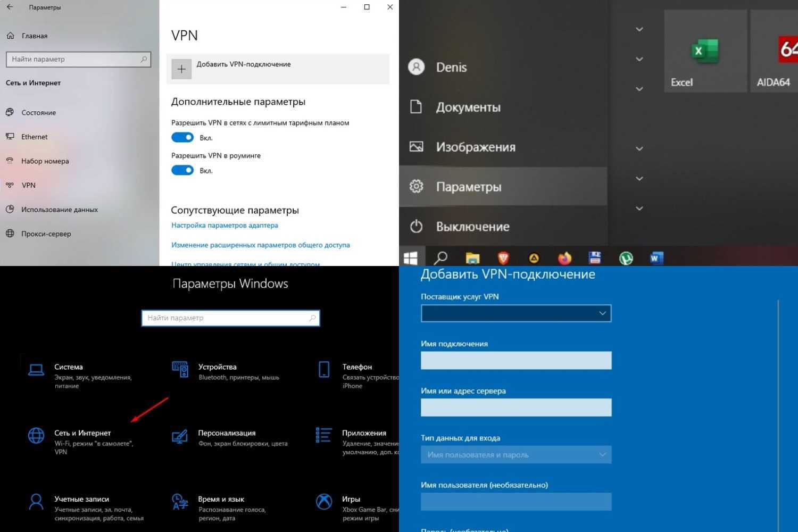Click the Windows Start button
Viewport: 798px width, 532px height.
click(x=411, y=258)
